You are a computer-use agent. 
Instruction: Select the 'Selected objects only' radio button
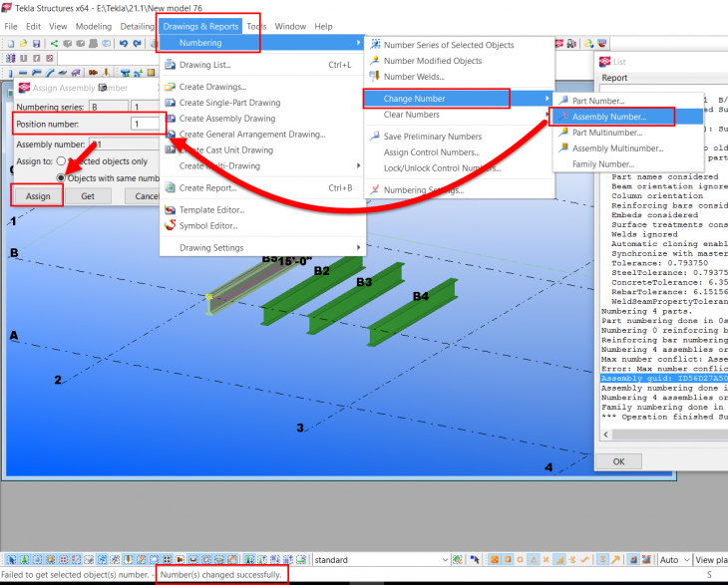coord(61,160)
